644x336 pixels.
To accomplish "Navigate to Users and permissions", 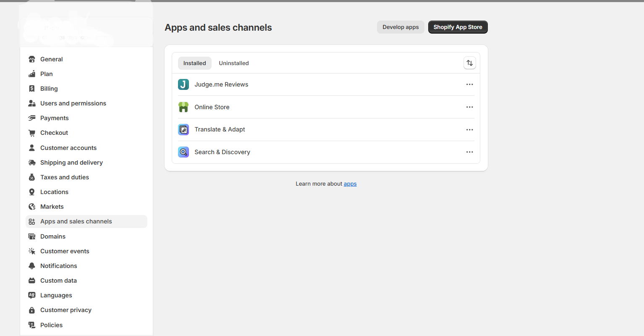I will click(73, 103).
